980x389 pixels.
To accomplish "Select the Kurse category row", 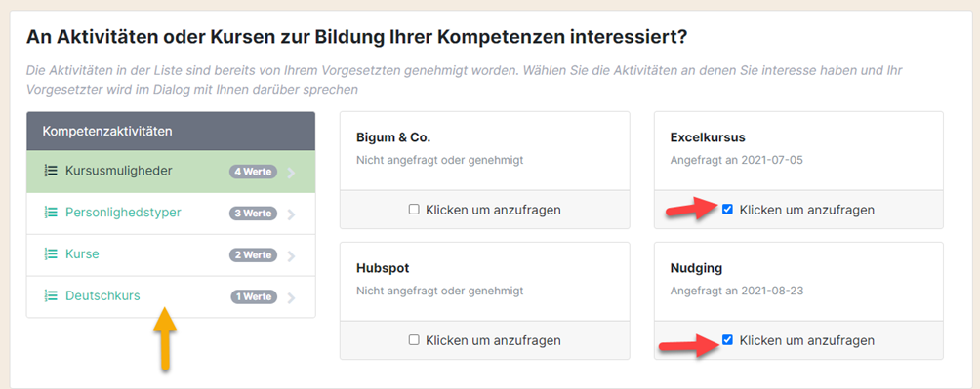I will pyautogui.click(x=171, y=254).
